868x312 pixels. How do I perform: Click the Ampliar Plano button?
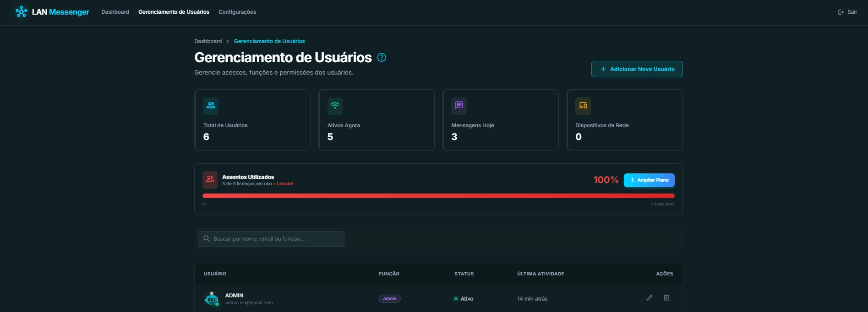(x=649, y=180)
